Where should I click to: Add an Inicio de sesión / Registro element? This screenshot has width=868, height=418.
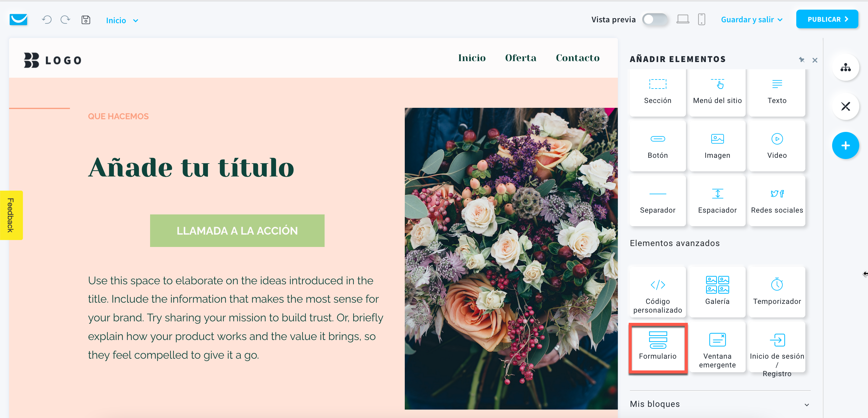point(777,347)
